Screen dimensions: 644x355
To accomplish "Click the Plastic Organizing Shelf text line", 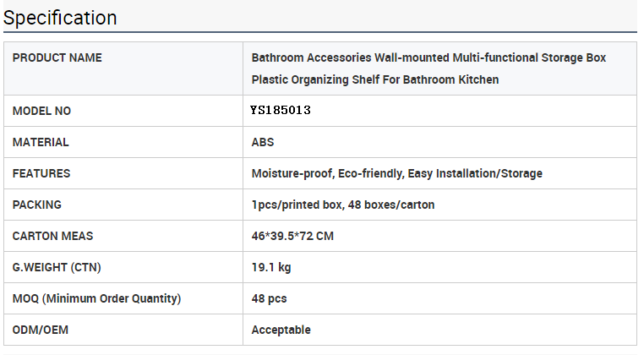I will click(x=375, y=79).
